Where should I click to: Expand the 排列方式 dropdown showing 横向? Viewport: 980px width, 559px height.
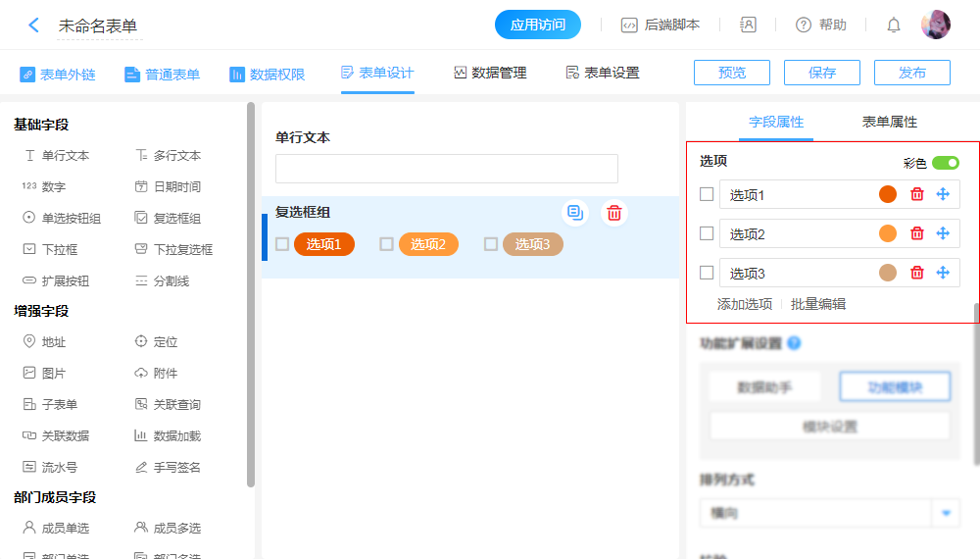click(x=946, y=513)
